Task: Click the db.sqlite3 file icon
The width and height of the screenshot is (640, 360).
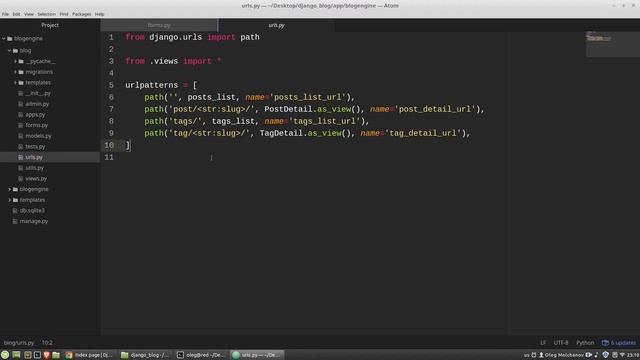Action: click(x=15, y=211)
